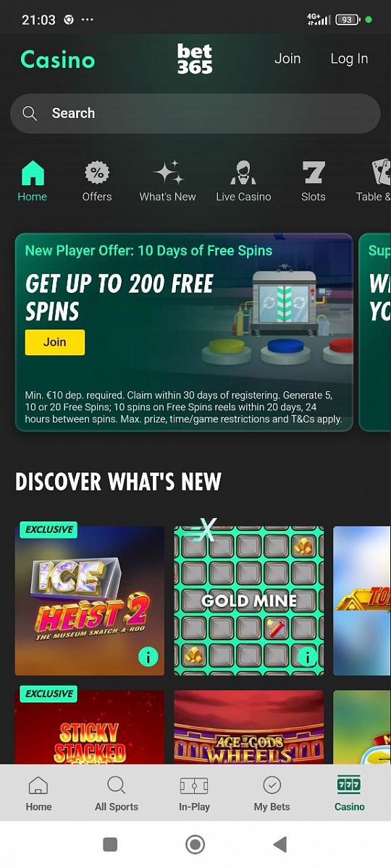The image size is (391, 868).
Task: Tap the What's New sparkle icon
Action: (x=168, y=174)
